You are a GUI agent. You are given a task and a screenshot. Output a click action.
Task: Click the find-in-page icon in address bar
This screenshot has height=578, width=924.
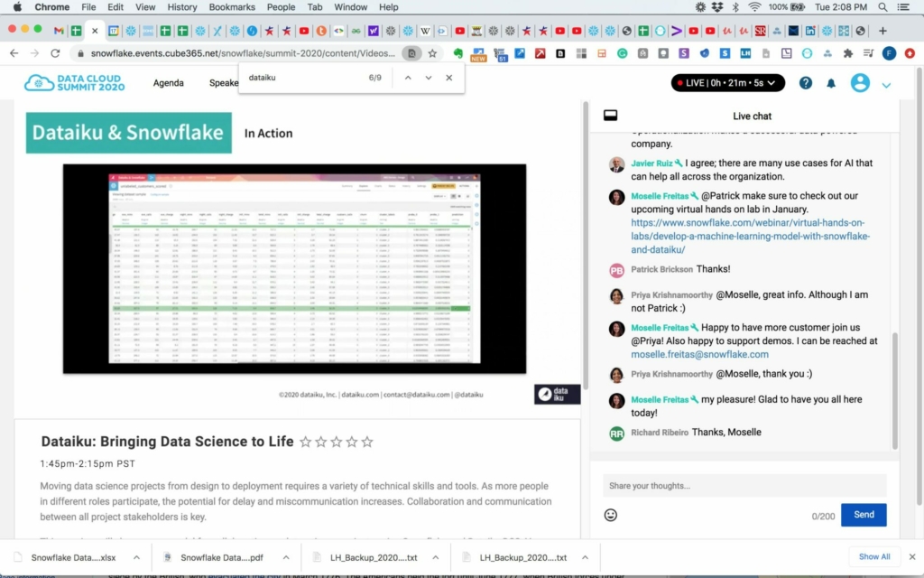[x=411, y=53]
